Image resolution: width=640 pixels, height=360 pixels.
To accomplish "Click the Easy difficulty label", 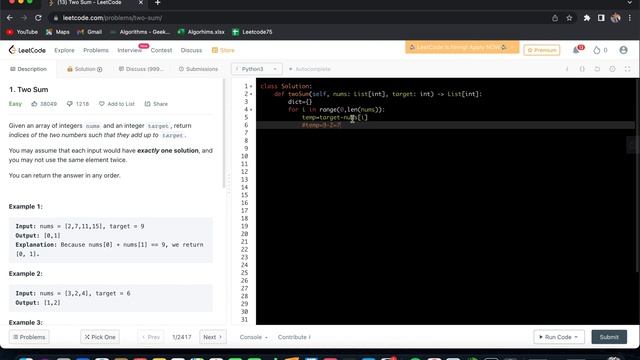I will click(x=15, y=104).
